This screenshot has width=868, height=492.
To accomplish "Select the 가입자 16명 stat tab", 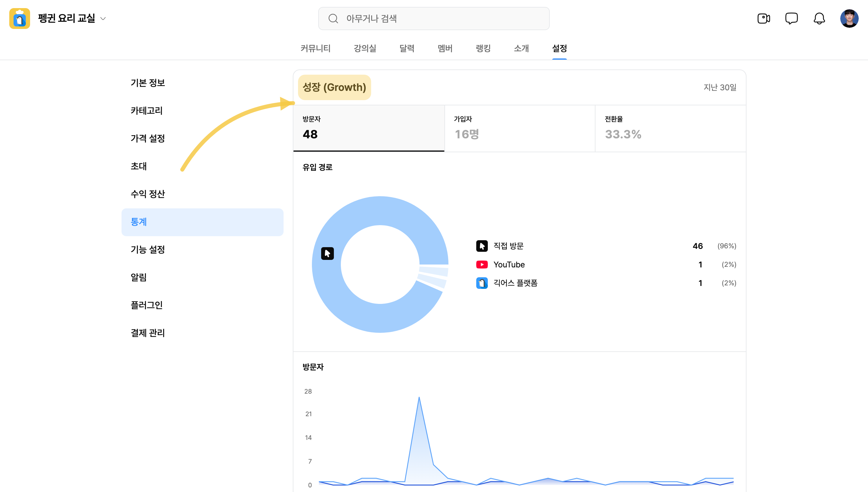I will [520, 128].
